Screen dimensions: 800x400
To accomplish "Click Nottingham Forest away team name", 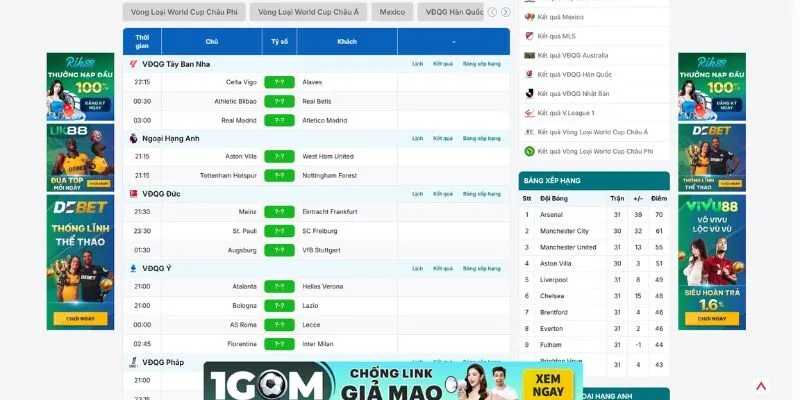I will pos(330,176).
